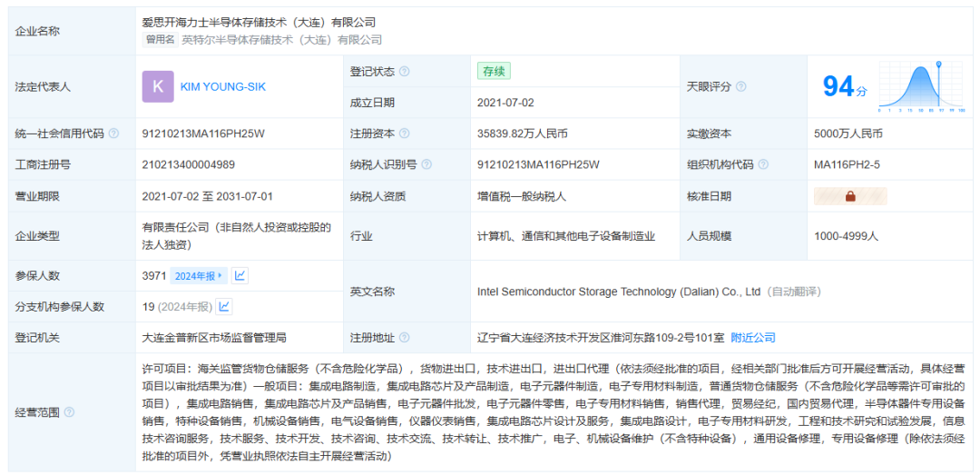Click the help icon beside 统一社会信用代码

pos(113,134)
